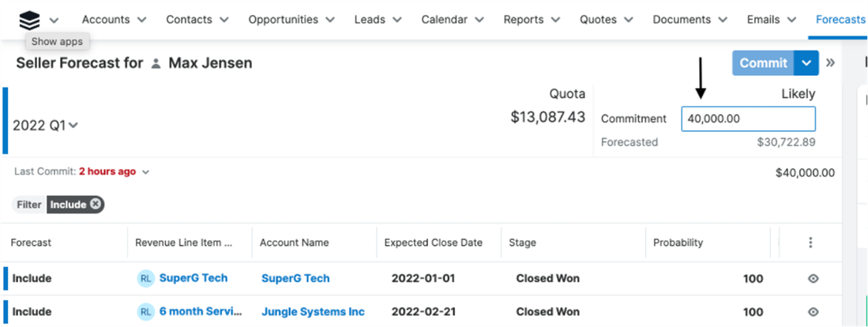The width and height of the screenshot is (868, 327).
Task: Preview the SuperG Tech row eye icon
Action: (x=814, y=279)
